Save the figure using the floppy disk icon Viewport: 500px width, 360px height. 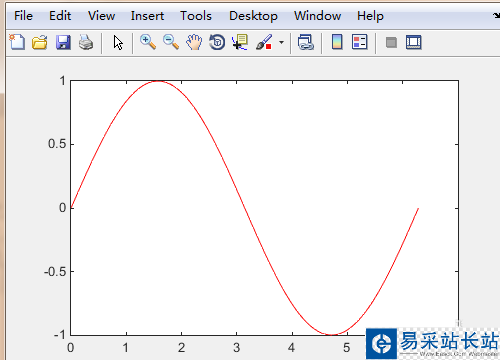click(x=63, y=42)
